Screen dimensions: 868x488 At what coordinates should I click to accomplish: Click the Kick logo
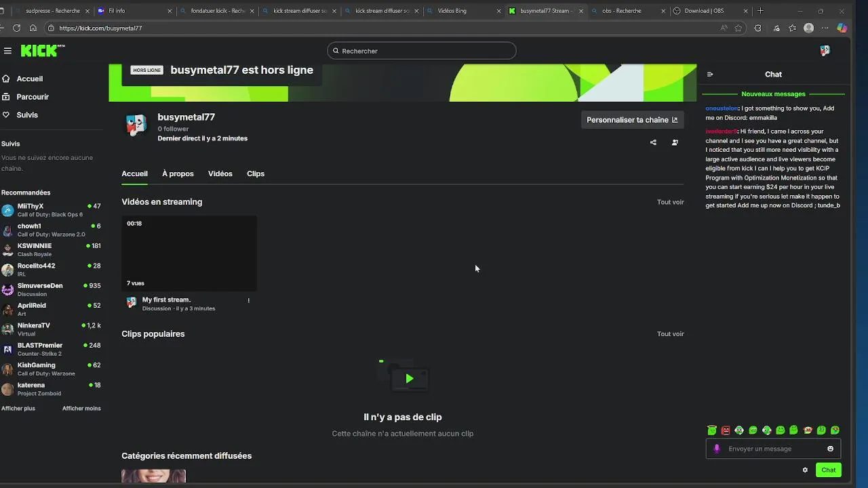(x=42, y=51)
